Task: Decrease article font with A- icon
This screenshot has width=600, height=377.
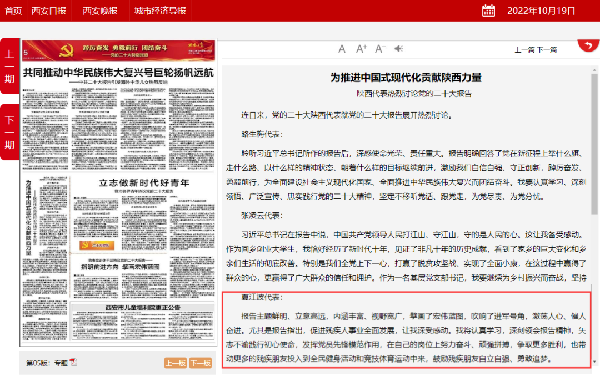Action: point(380,49)
